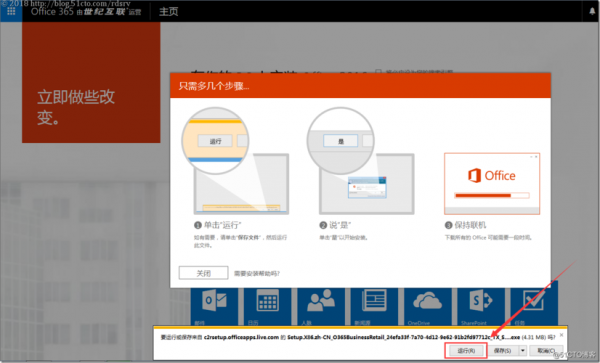Open the Tasks checkmark tile
This screenshot has height=363, width=600.
pos(534,304)
